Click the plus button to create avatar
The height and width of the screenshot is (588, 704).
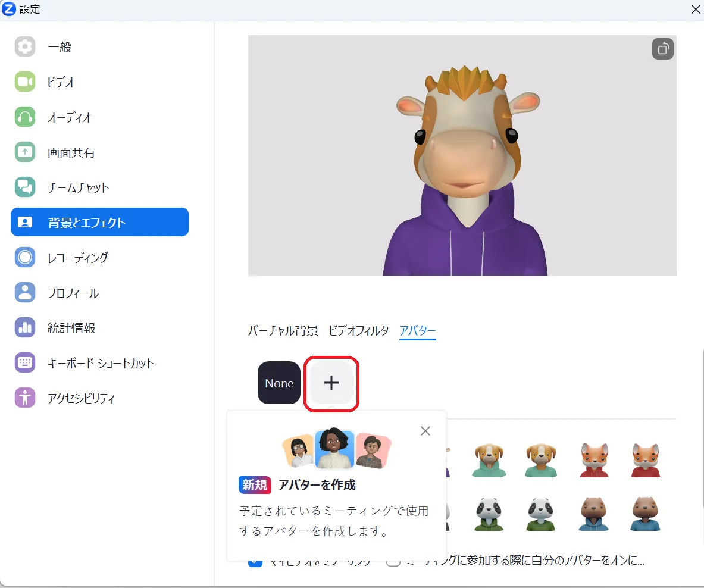331,383
